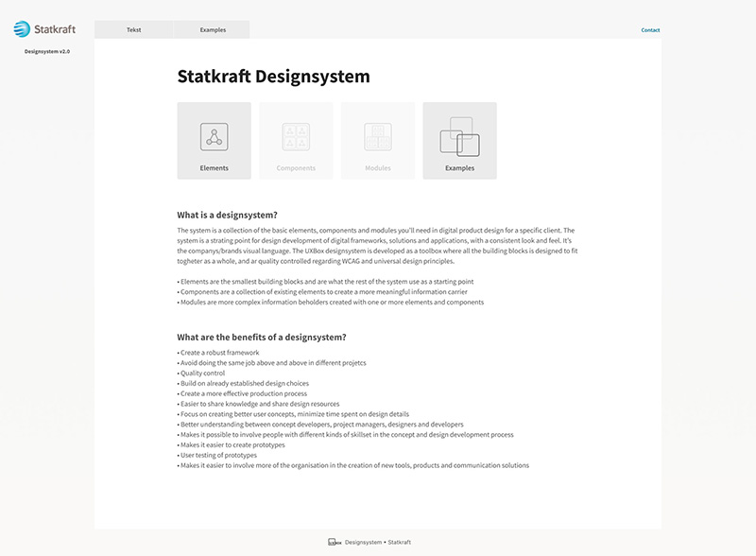Click 'Avoid doing the same job' bullet
The image size is (756, 556).
coord(271,363)
